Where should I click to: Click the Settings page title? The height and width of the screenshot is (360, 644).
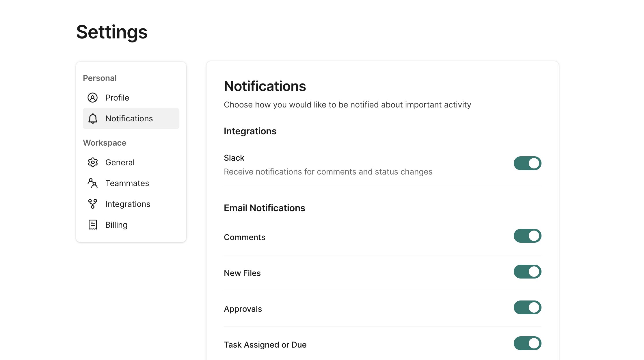click(x=112, y=32)
